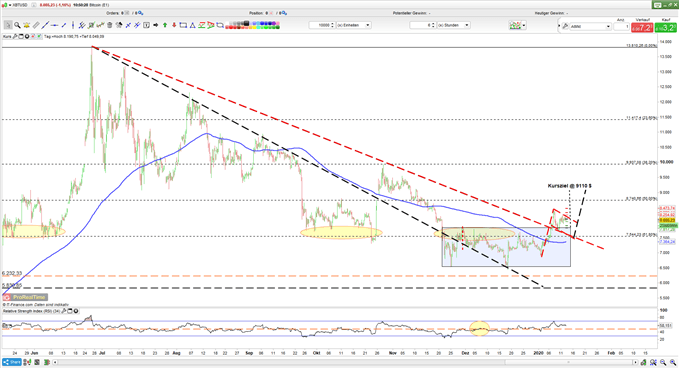
Task: Select the triangle drawing tool
Action: tap(192, 25)
